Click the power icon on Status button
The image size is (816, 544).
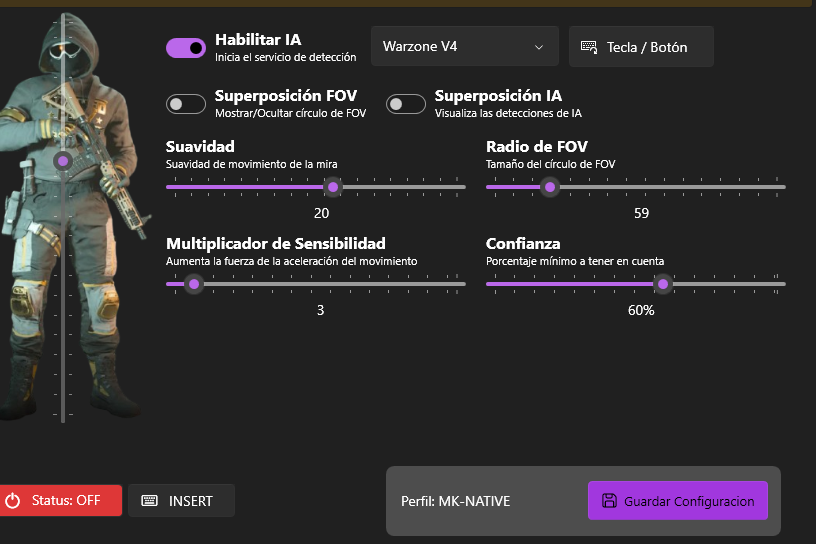[13, 501]
